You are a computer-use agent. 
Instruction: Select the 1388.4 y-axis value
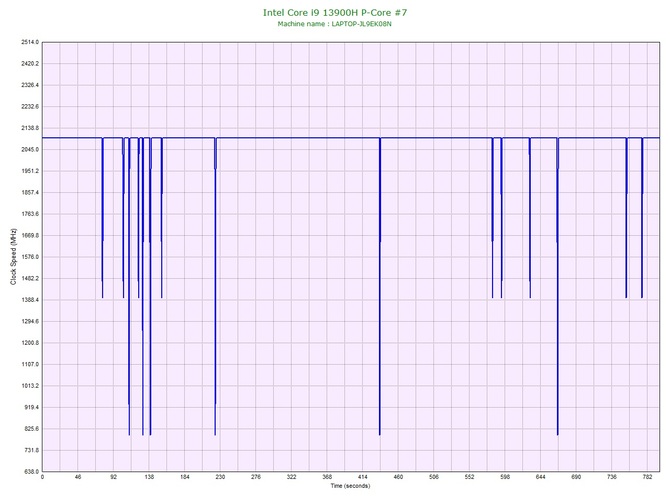(30, 300)
